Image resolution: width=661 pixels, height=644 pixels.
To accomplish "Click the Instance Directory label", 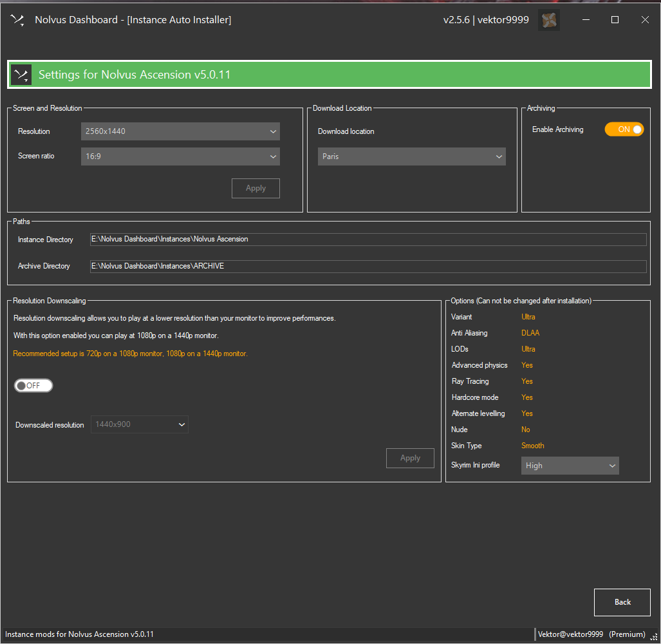I will click(x=46, y=240).
